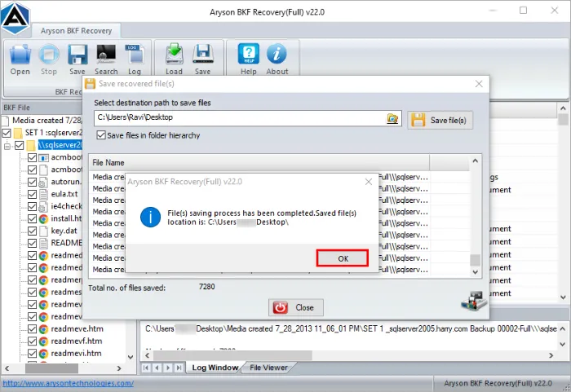
Task: Click previous log record arrow
Action: (x=157, y=368)
